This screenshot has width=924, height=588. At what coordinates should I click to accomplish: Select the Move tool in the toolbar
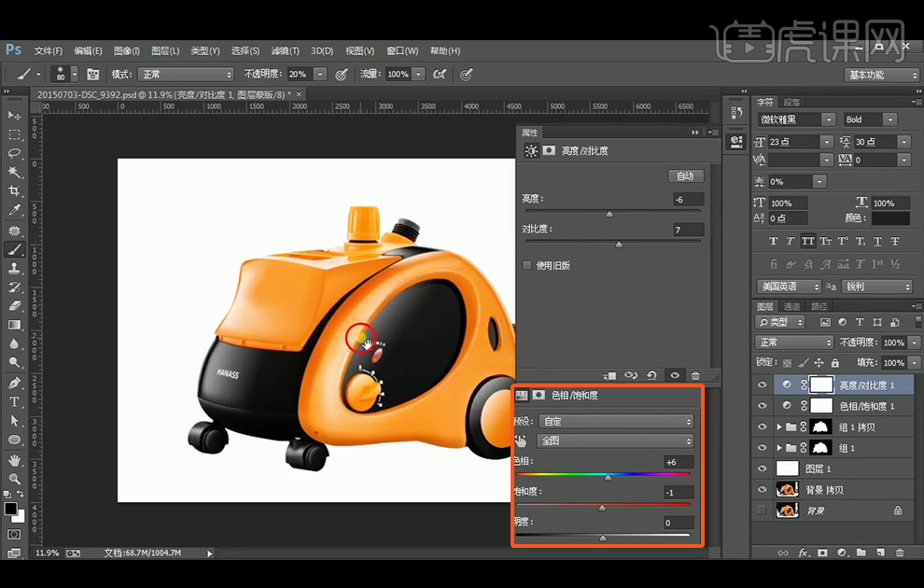tap(15, 116)
